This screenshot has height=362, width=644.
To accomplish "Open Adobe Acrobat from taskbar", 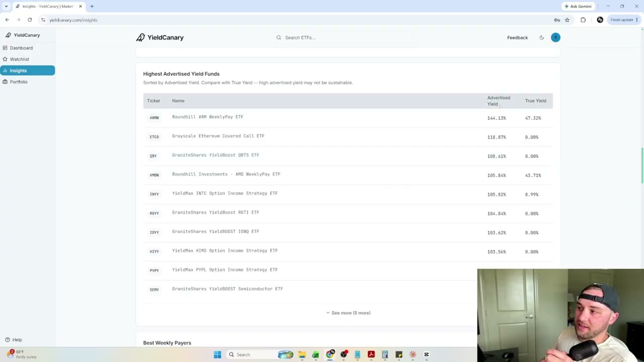I will coord(371,355).
